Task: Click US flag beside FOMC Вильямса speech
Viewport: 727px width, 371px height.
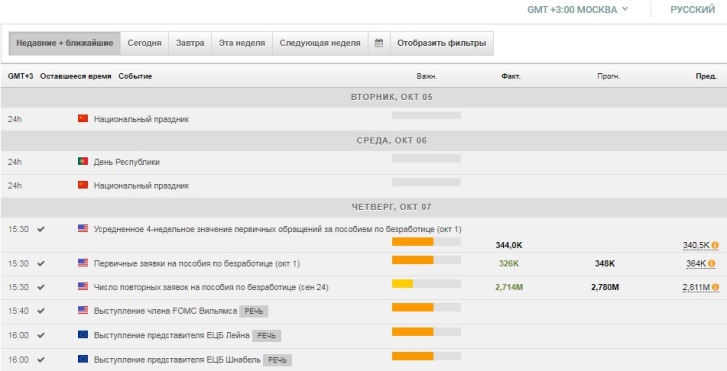Action: point(83,310)
